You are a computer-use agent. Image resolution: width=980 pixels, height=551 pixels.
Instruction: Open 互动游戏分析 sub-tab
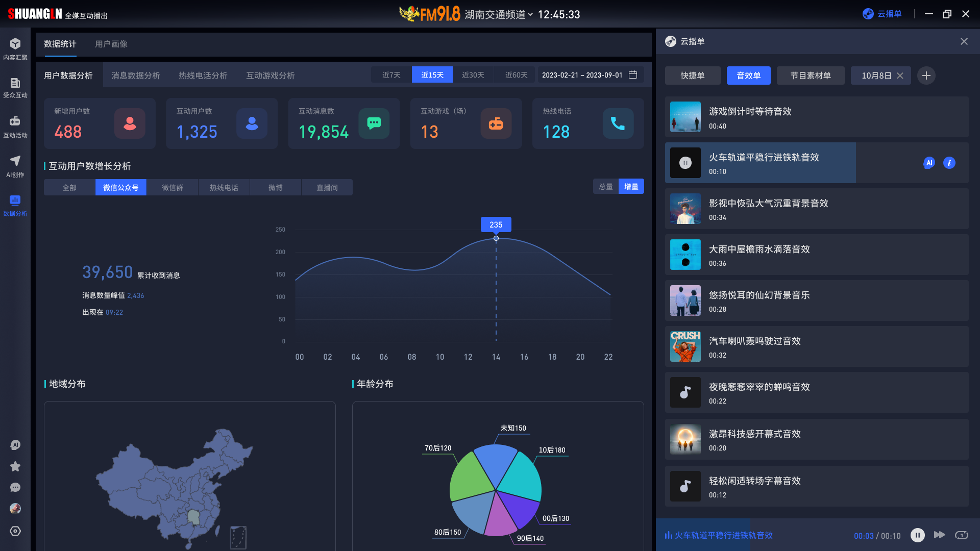(271, 76)
